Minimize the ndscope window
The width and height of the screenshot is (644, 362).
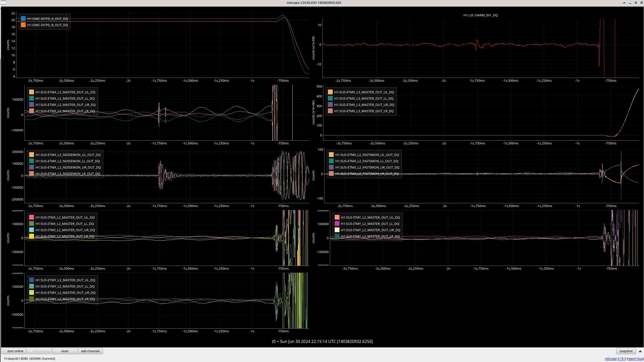[x=630, y=3]
